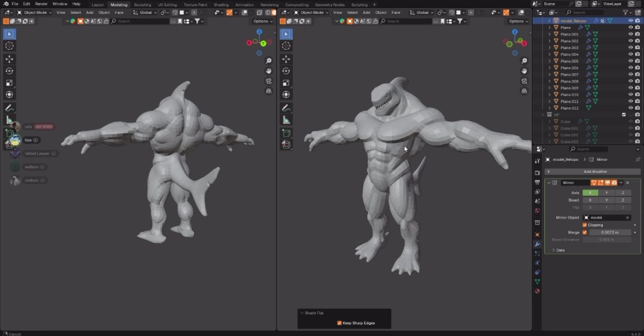The height and width of the screenshot is (336, 644).
Task: Toggle Clipping checkbox in Mirror modifier
Action: point(585,225)
